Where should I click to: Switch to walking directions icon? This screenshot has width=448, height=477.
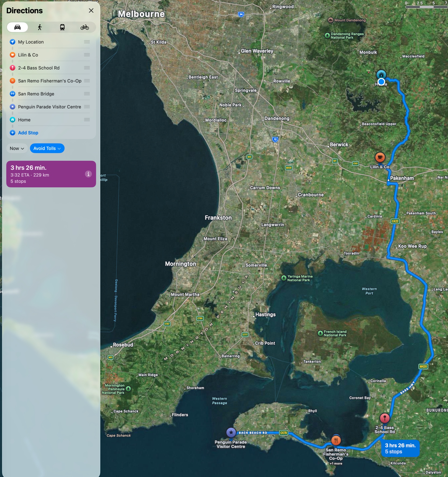[x=40, y=27]
